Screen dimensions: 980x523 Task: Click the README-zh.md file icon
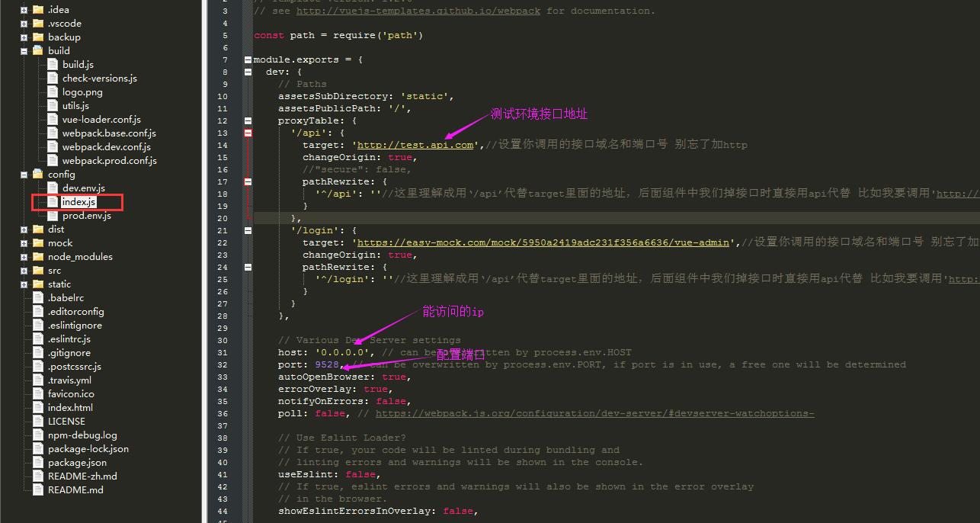tap(37, 476)
